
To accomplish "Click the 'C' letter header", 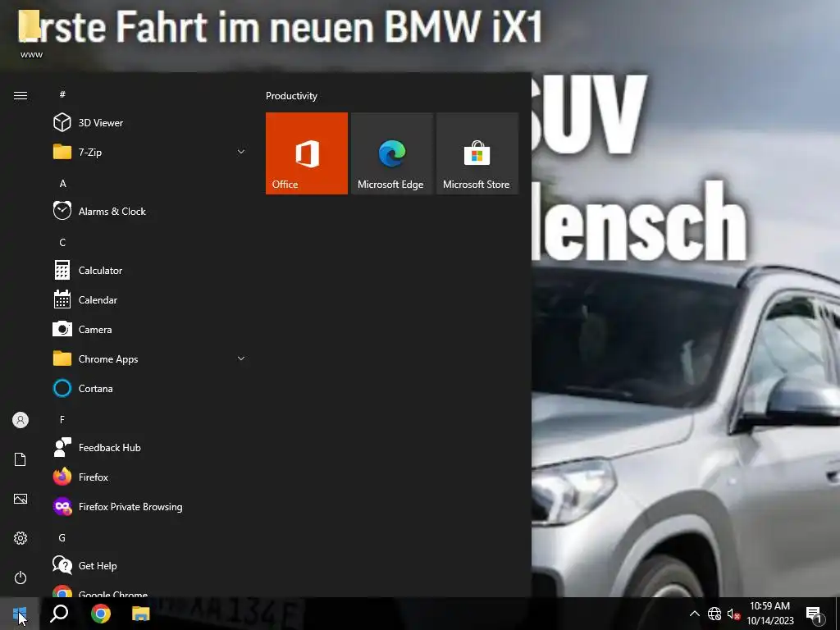I will tap(62, 242).
